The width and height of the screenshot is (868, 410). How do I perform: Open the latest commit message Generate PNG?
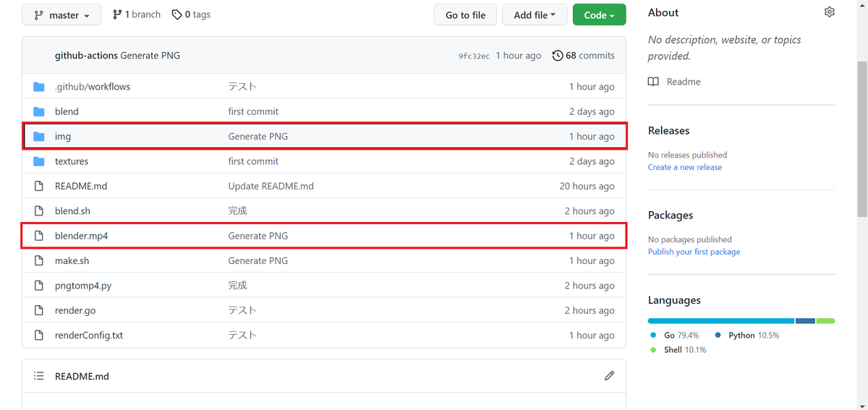[x=150, y=56]
